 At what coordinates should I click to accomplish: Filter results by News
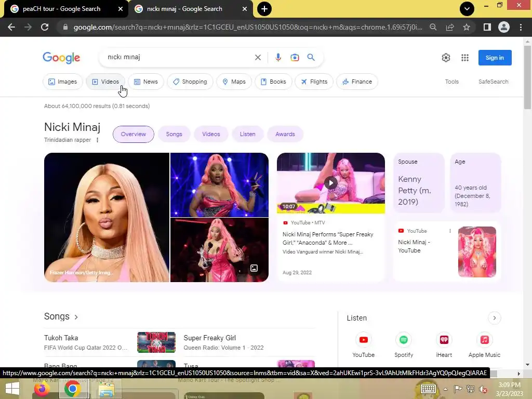tap(146, 82)
